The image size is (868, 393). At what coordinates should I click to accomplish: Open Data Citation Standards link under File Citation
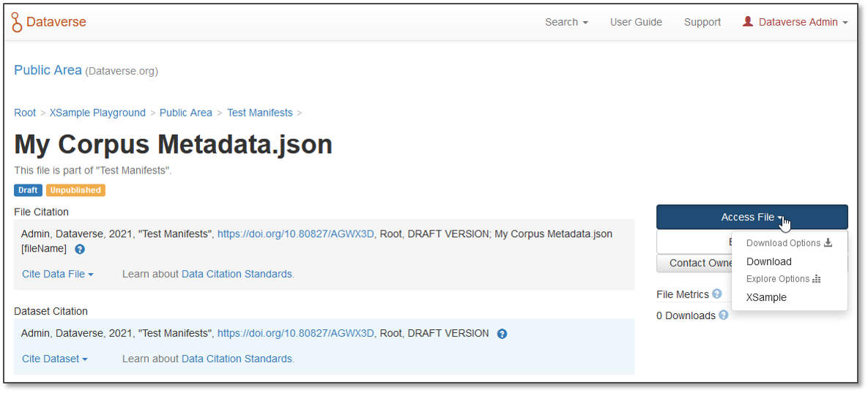(x=237, y=274)
